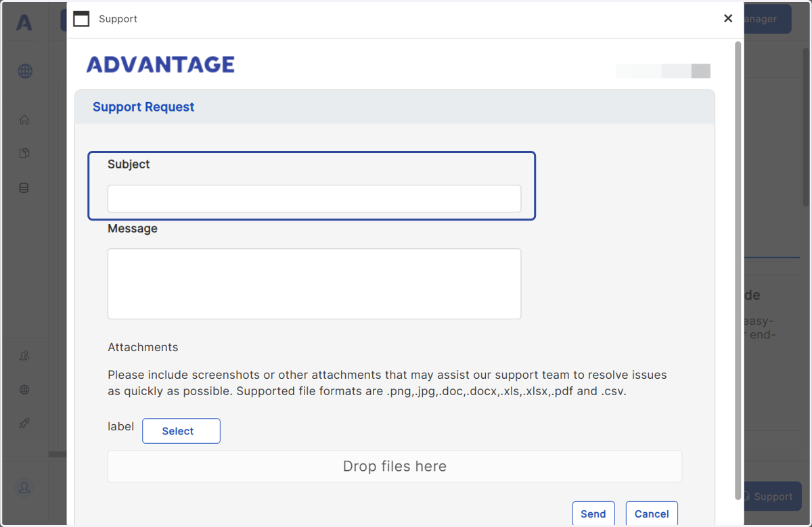Click the rocket icon in sidebar

[24, 423]
